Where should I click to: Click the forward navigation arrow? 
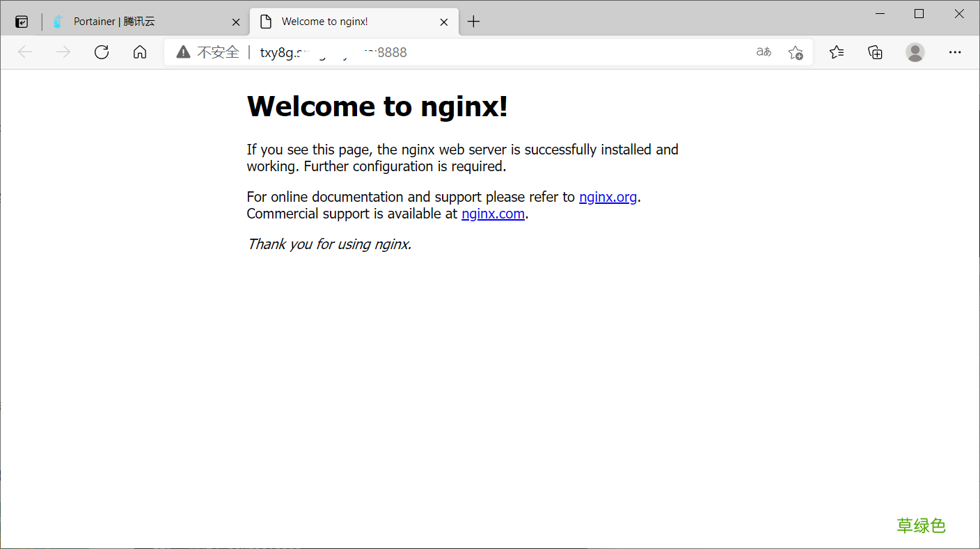click(x=63, y=52)
